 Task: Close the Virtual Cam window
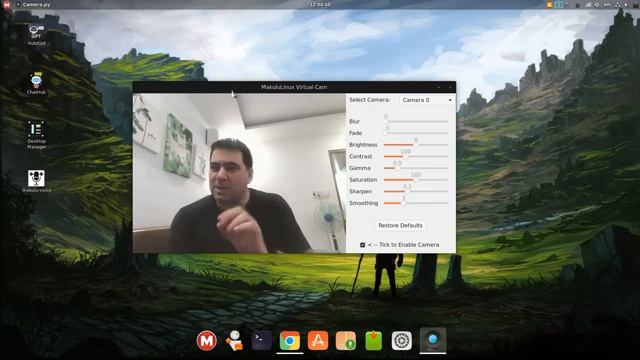[450, 87]
